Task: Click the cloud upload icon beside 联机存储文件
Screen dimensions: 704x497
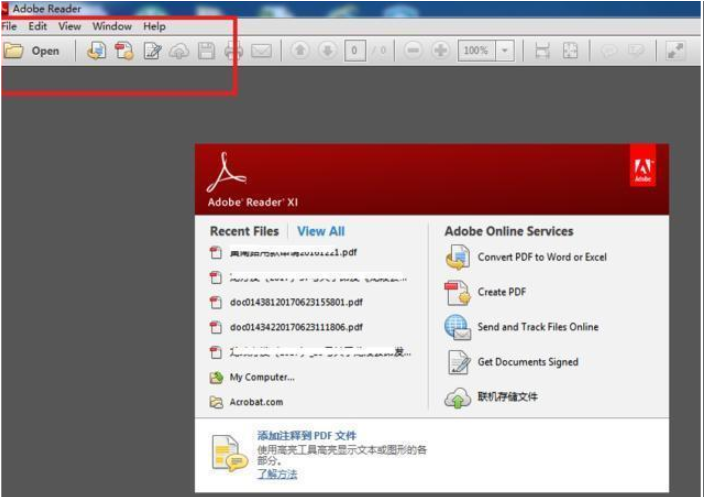Action: point(458,398)
